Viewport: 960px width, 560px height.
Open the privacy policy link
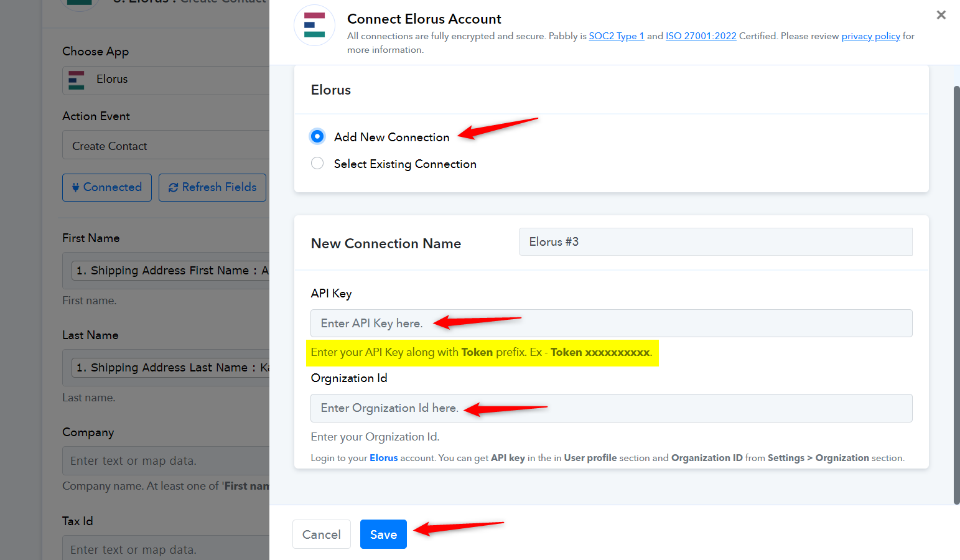(871, 36)
